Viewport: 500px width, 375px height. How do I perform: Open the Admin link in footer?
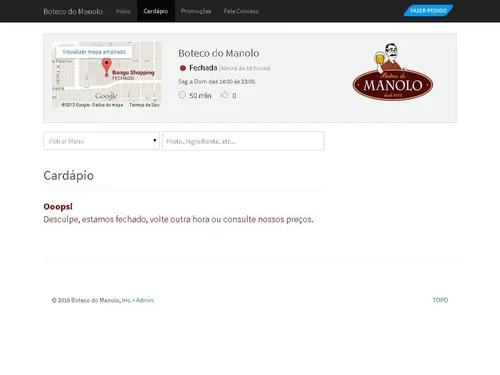tap(145, 300)
